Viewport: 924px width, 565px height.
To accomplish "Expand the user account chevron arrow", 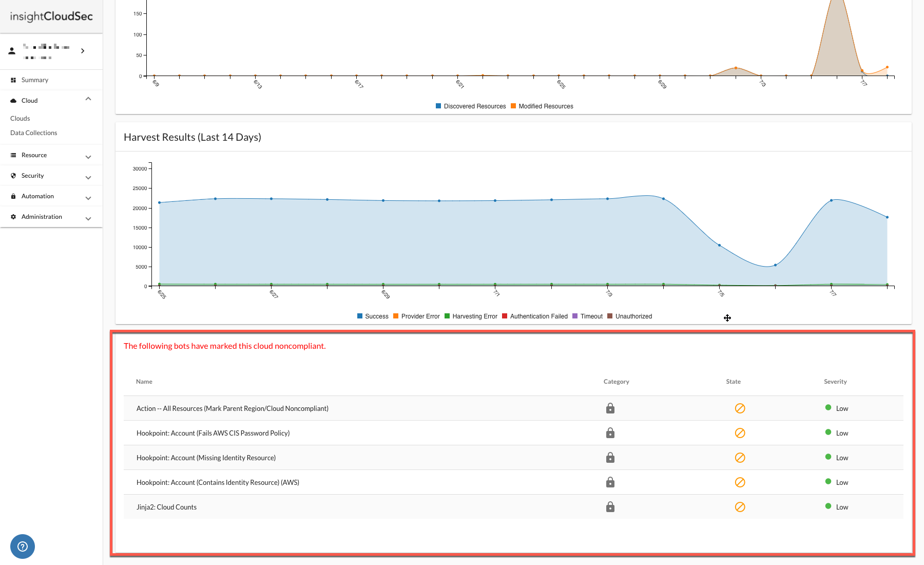I will [x=83, y=51].
